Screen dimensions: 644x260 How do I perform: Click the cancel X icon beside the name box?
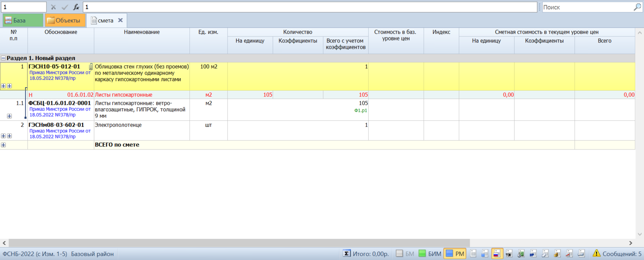[x=53, y=7]
